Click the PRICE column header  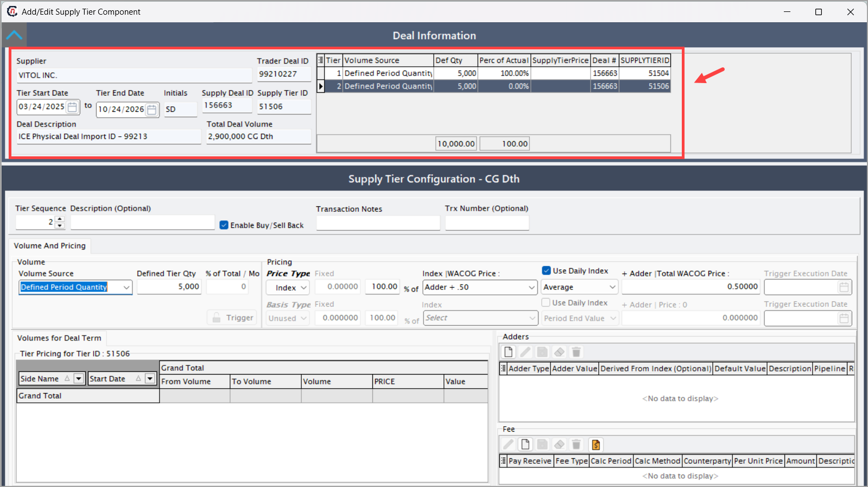point(408,382)
